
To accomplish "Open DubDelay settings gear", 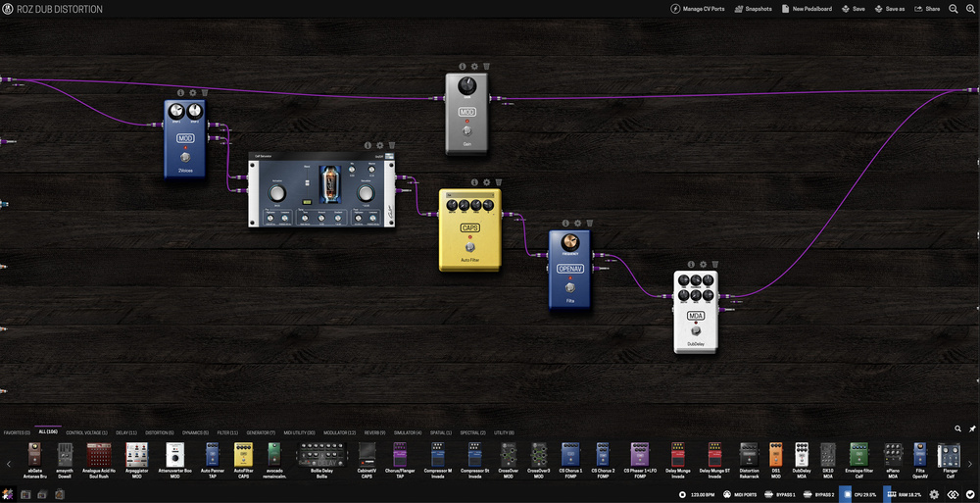I will [703, 264].
